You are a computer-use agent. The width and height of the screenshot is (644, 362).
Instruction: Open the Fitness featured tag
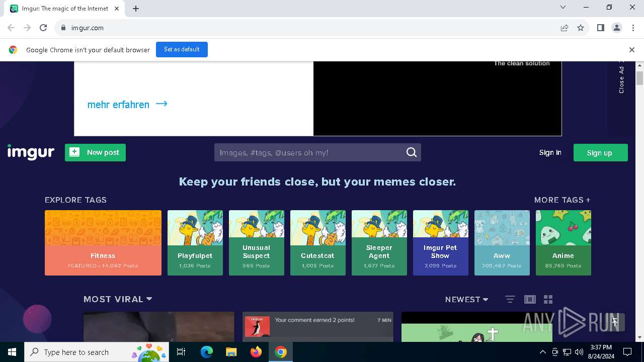pos(103,243)
